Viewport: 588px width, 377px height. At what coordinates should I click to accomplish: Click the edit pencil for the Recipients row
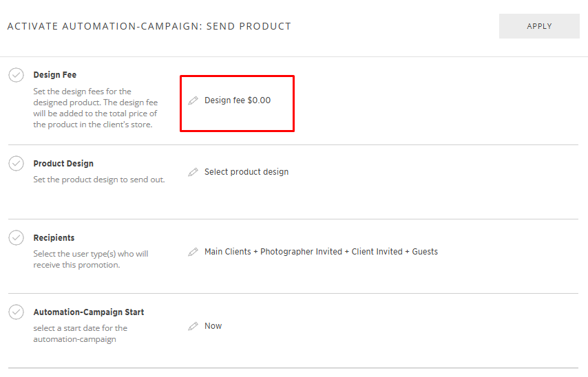[193, 252]
